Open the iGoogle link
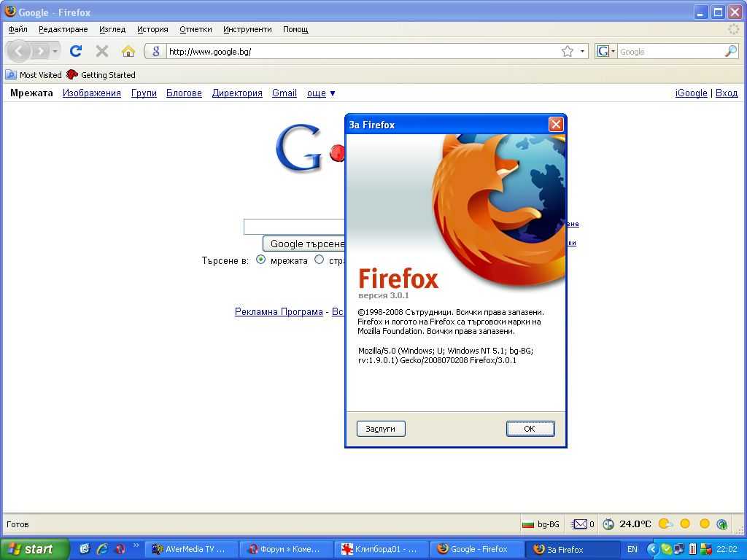This screenshot has width=747, height=560. tap(692, 93)
